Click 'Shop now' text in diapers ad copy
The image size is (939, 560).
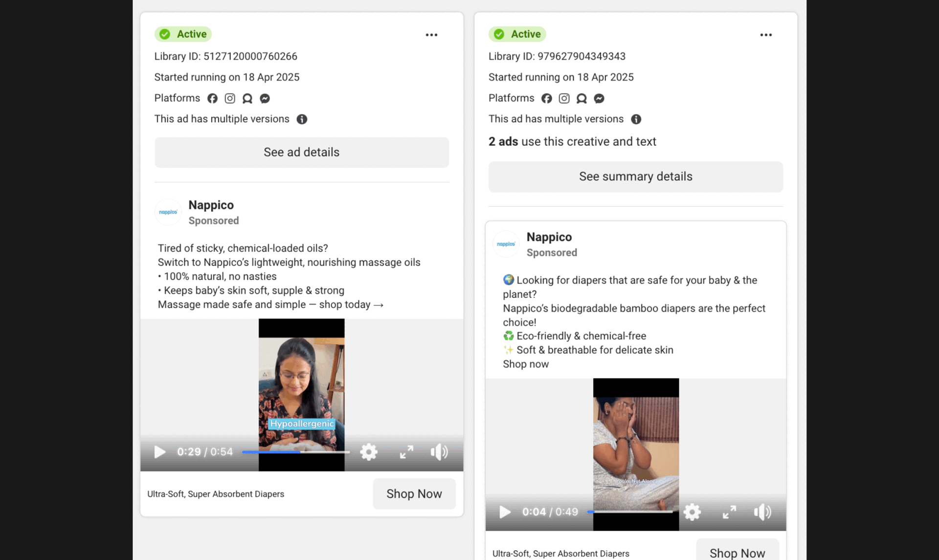point(526,364)
